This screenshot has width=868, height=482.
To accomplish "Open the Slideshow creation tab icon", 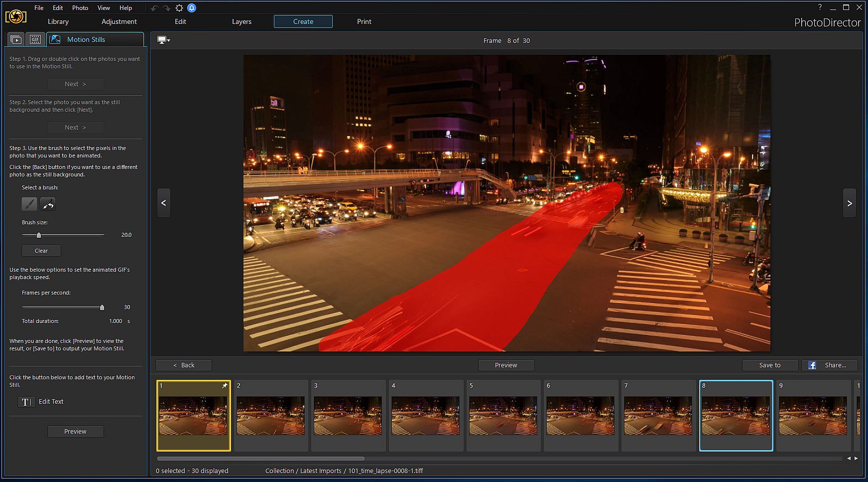I will coord(16,39).
